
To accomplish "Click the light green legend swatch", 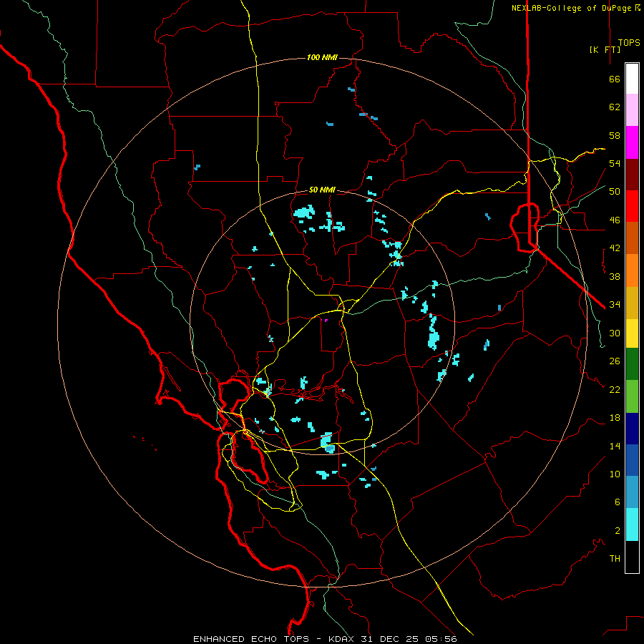I will [632, 396].
